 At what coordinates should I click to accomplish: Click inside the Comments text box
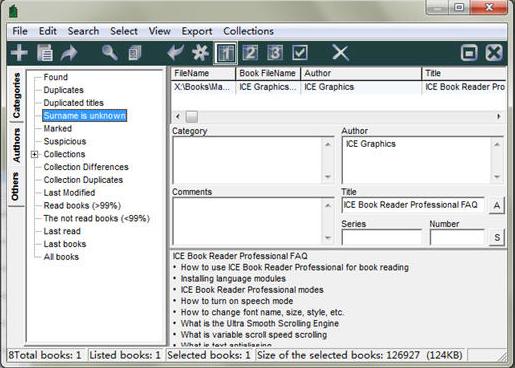click(x=247, y=221)
